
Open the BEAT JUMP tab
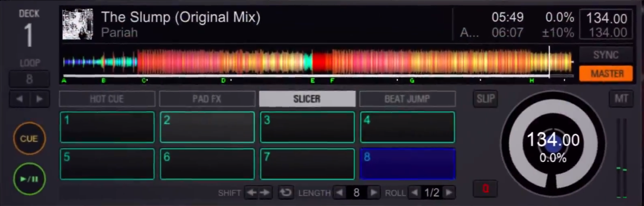407,99
